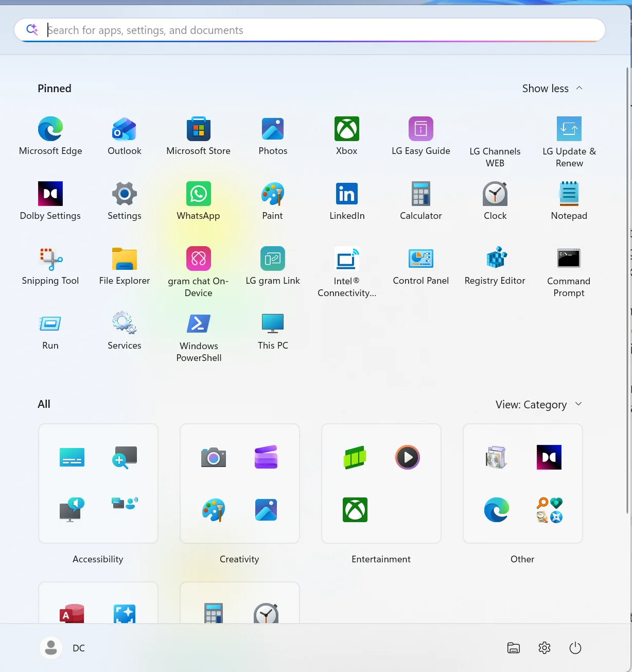632x672 pixels.
Task: Open the pinned Settings app
Action: pyautogui.click(x=125, y=202)
